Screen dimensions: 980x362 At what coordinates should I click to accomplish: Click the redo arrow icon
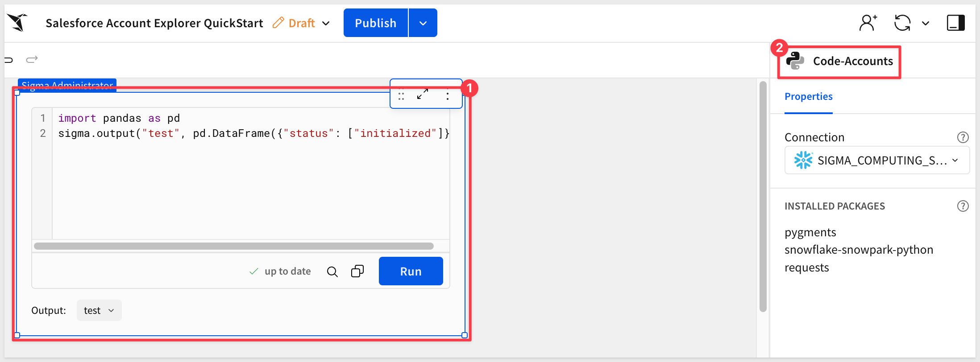(32, 59)
